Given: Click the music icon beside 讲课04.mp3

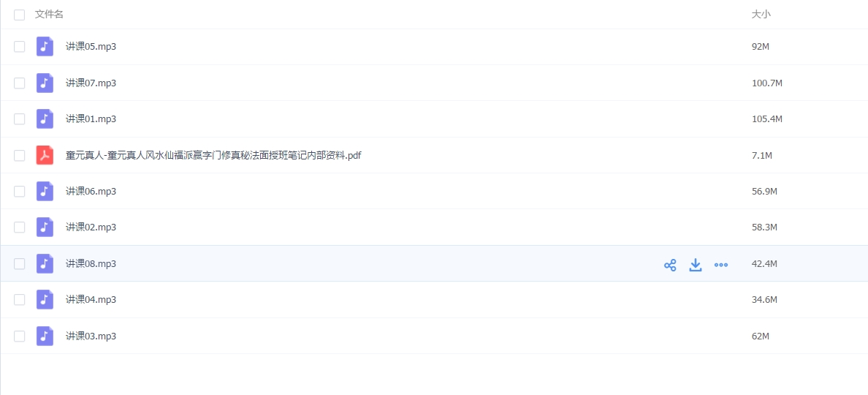Looking at the screenshot, I should (45, 300).
